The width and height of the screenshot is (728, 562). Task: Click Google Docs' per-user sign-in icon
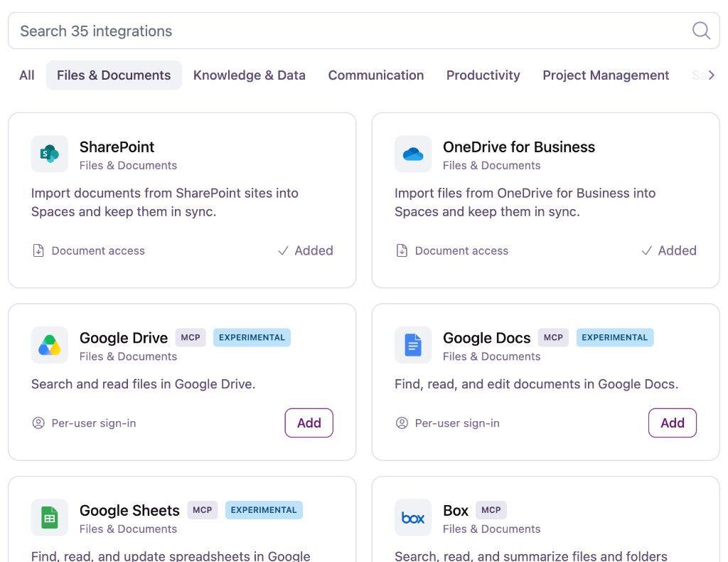click(x=402, y=423)
